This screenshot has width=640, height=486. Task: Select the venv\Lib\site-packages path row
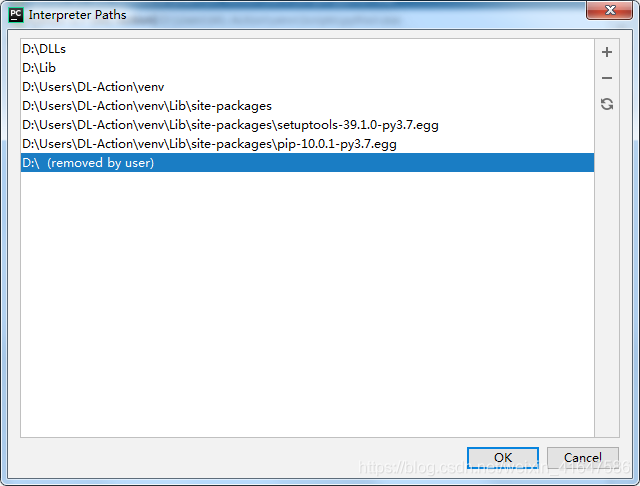pos(146,106)
